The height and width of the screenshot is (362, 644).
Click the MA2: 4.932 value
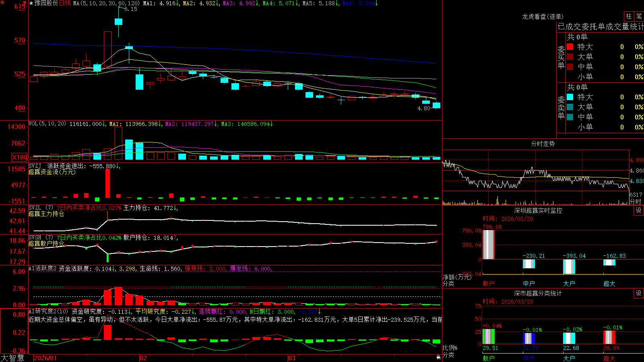[201, 3]
